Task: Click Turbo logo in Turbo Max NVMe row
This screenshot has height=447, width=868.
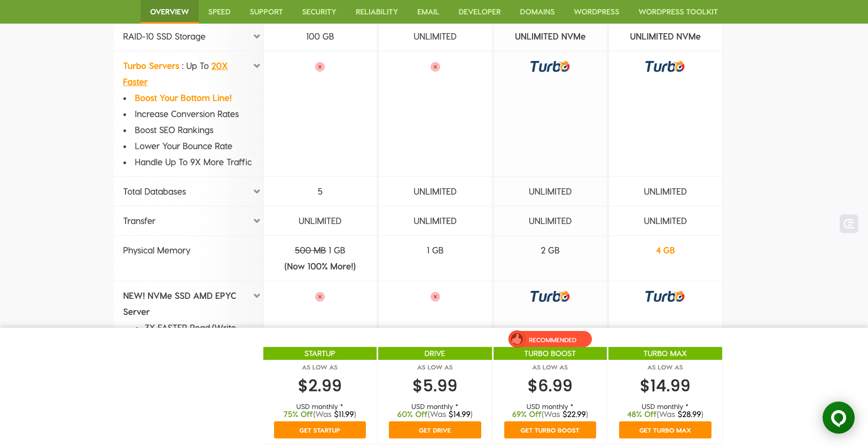Action: [x=664, y=296]
